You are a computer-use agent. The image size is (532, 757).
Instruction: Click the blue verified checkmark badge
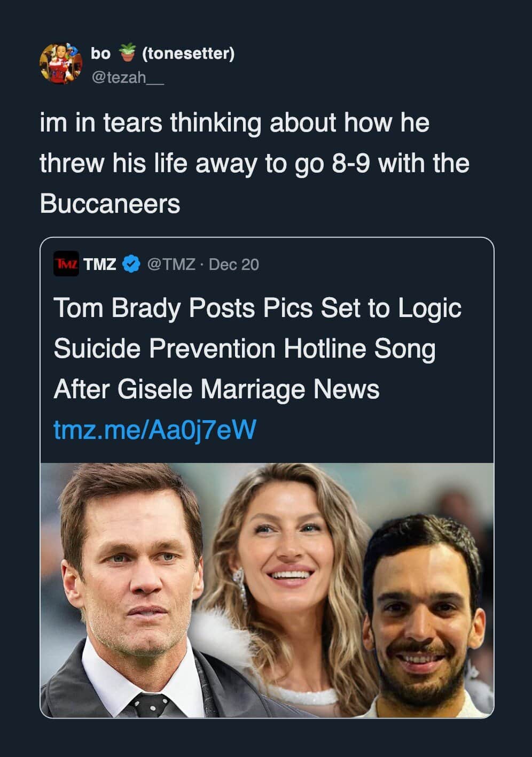(x=131, y=264)
